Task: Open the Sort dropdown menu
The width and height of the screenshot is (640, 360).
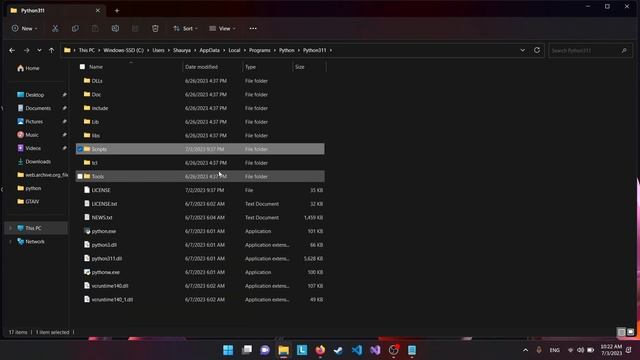Action: click(185, 29)
